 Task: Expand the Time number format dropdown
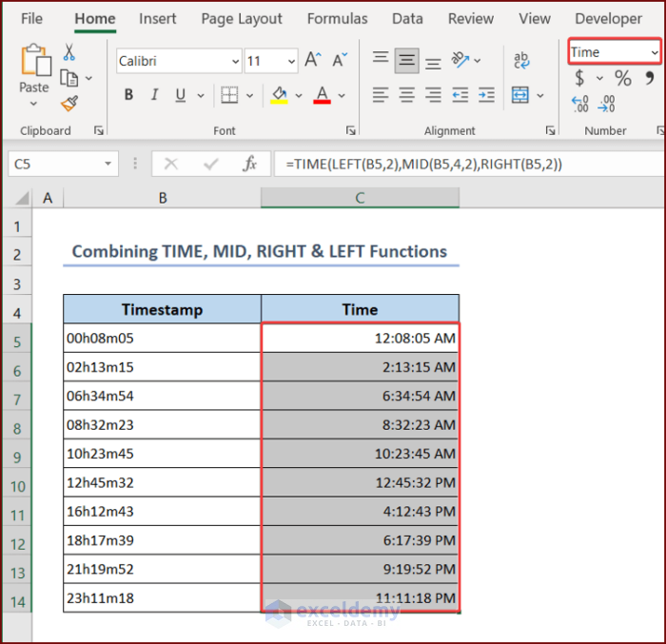pos(655,52)
